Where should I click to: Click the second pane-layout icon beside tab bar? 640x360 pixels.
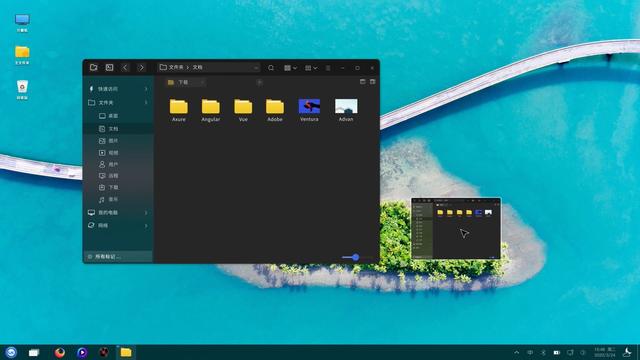pyautogui.click(x=372, y=82)
